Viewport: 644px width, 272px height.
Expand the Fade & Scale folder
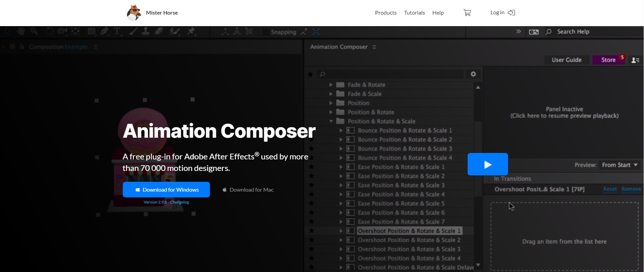(x=331, y=94)
